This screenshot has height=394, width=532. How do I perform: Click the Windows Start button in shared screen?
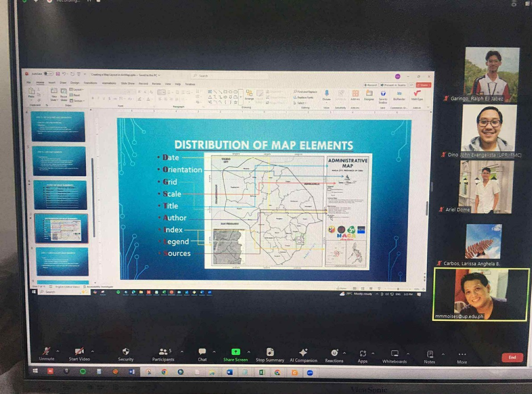[x=33, y=292]
